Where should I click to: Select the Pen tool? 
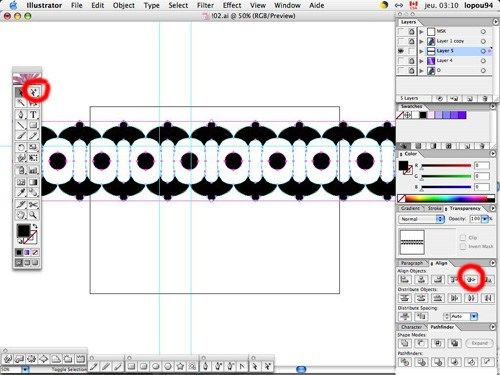pos(21,115)
